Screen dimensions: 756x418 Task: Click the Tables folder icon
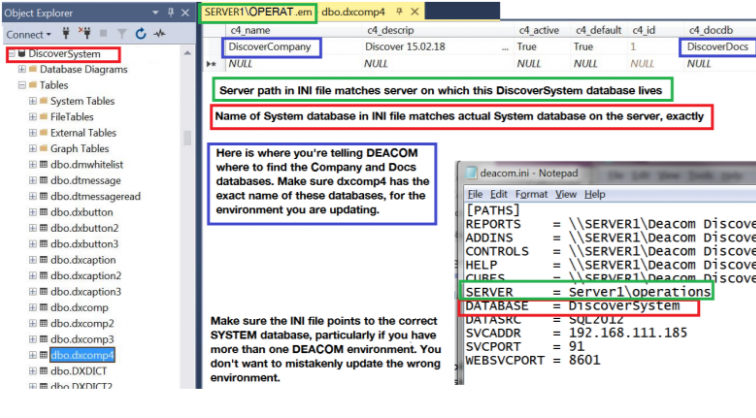click(x=33, y=85)
